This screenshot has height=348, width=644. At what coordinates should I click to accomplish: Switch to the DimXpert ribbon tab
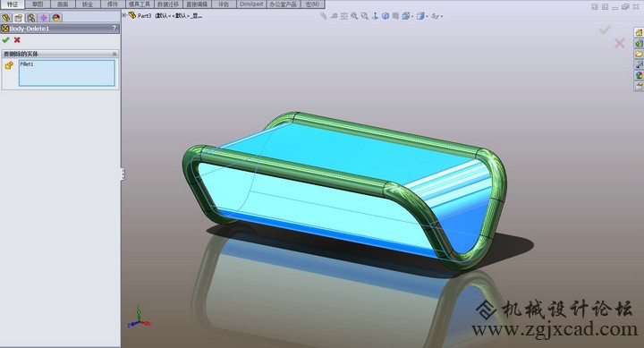(251, 4)
